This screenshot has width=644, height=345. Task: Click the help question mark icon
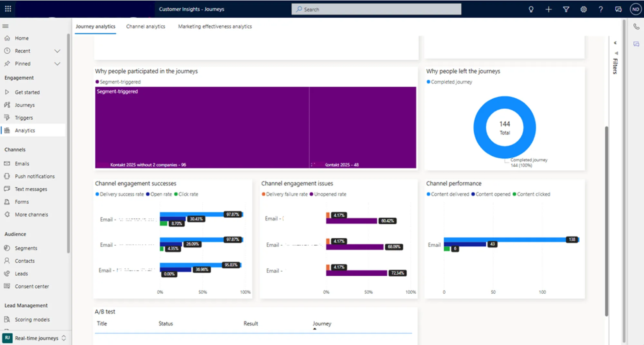click(601, 9)
